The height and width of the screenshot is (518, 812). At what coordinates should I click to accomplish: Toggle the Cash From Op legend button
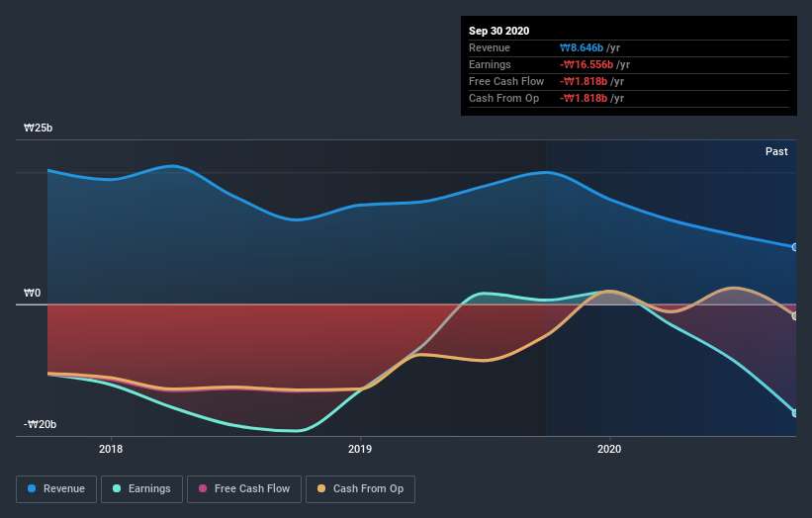pyautogui.click(x=360, y=489)
